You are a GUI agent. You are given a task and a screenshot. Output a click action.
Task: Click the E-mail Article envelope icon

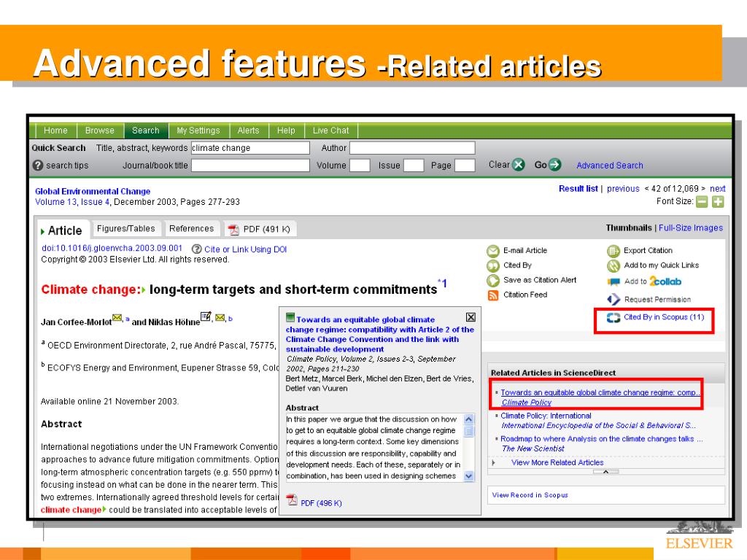(493, 251)
